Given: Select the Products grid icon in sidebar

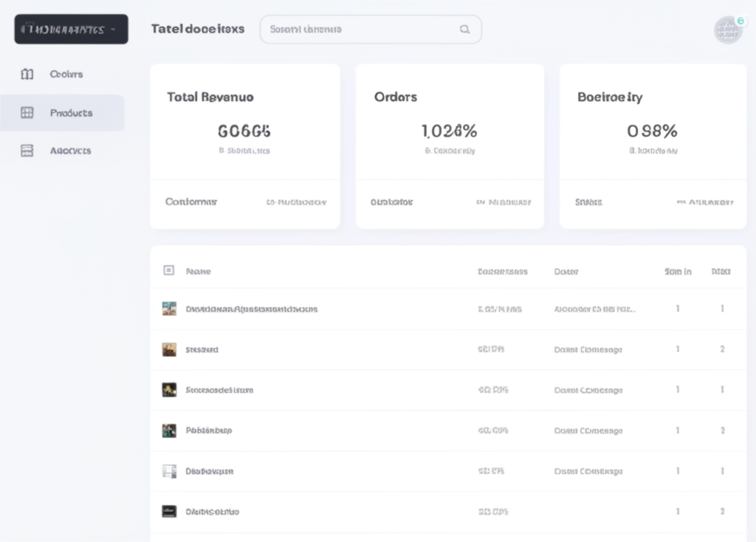Looking at the screenshot, I should point(27,112).
